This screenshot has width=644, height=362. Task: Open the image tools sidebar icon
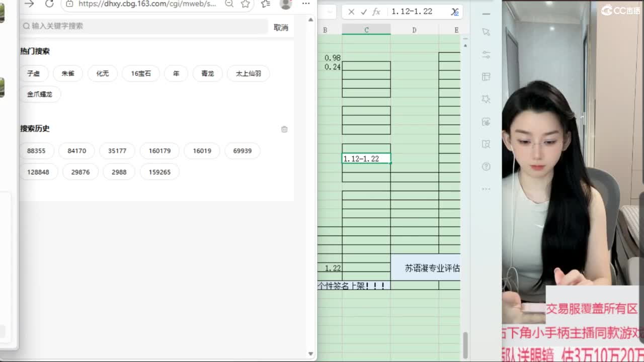pos(486,122)
